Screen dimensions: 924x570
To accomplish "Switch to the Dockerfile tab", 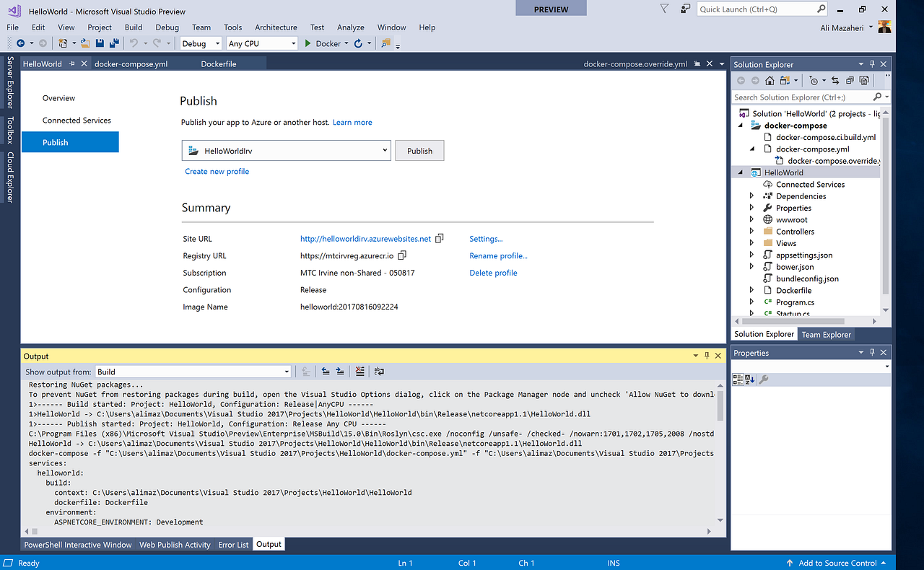I will click(x=219, y=63).
